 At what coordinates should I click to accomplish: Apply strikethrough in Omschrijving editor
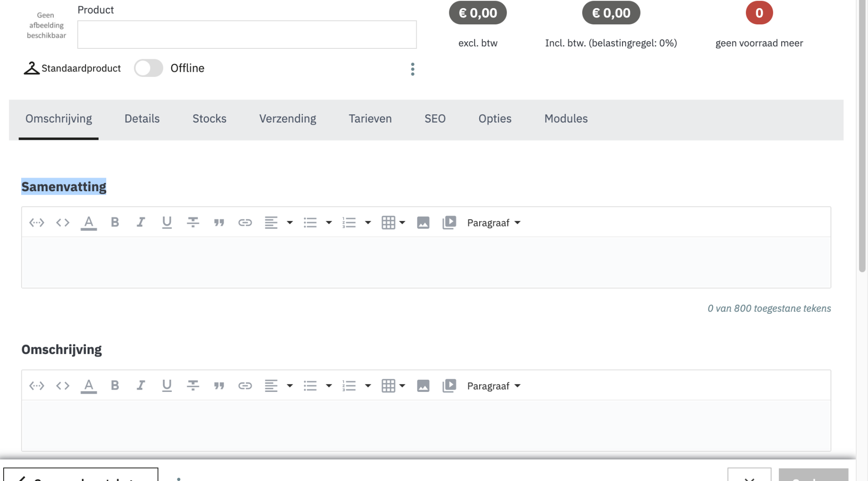(x=193, y=386)
